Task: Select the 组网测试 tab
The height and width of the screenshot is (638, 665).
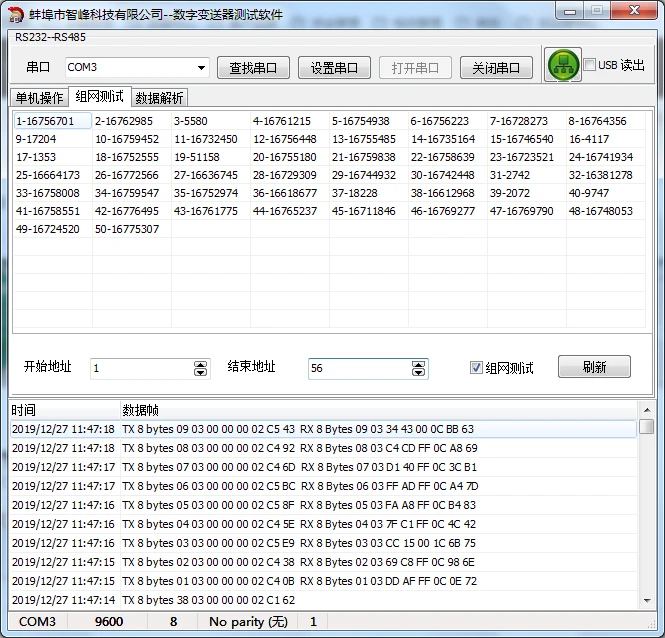Action: (100, 96)
